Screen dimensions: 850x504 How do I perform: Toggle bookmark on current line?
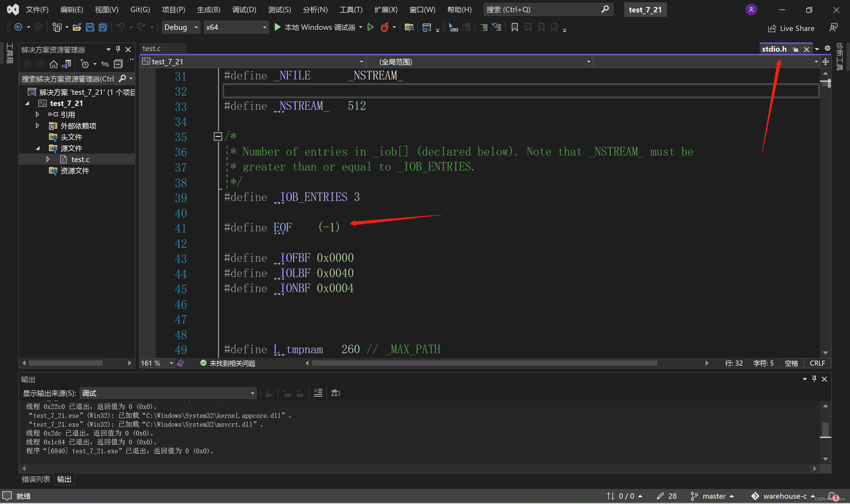pos(514,27)
